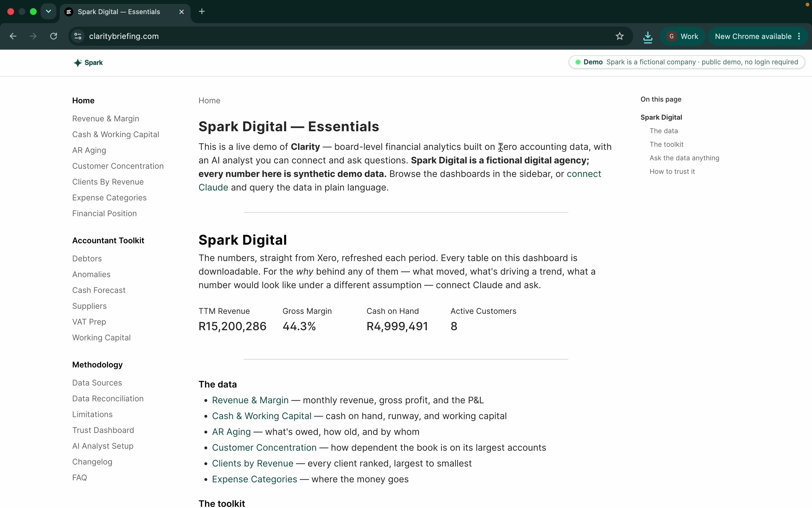Open Cash & Working Capital sidebar item
Image resolution: width=812 pixels, height=508 pixels.
click(115, 134)
